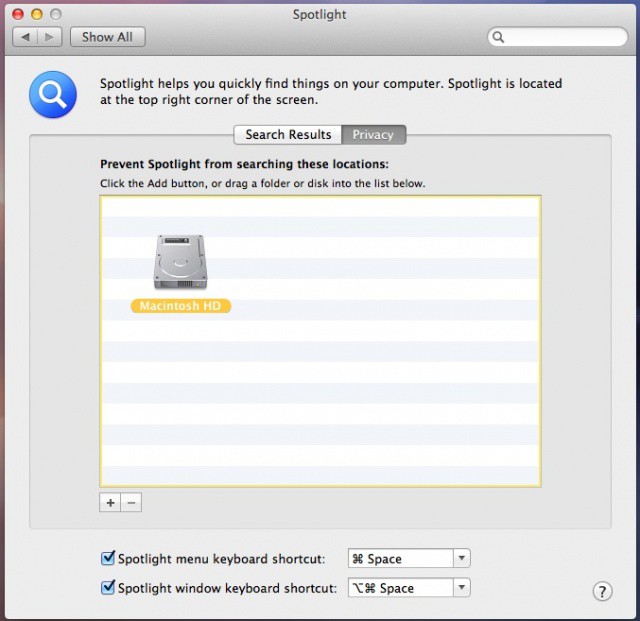The width and height of the screenshot is (640, 621).
Task: Open help with the question mark button
Action: [602, 591]
